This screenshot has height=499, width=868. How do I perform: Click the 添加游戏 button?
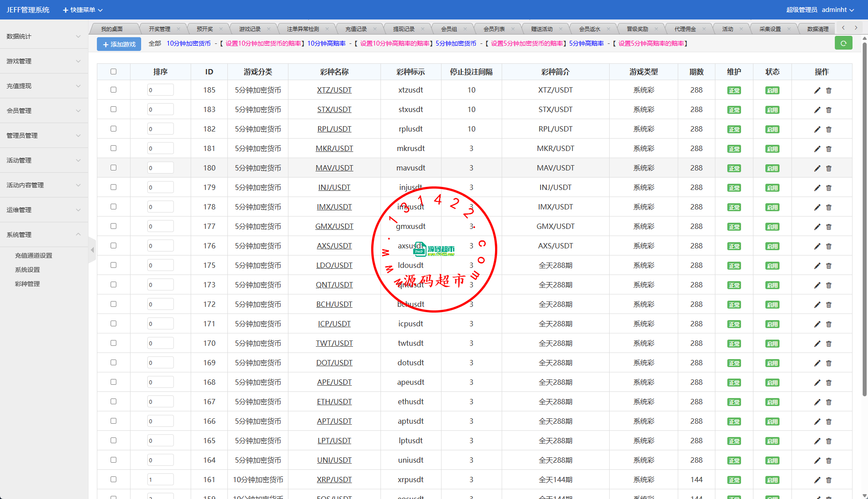coord(119,44)
